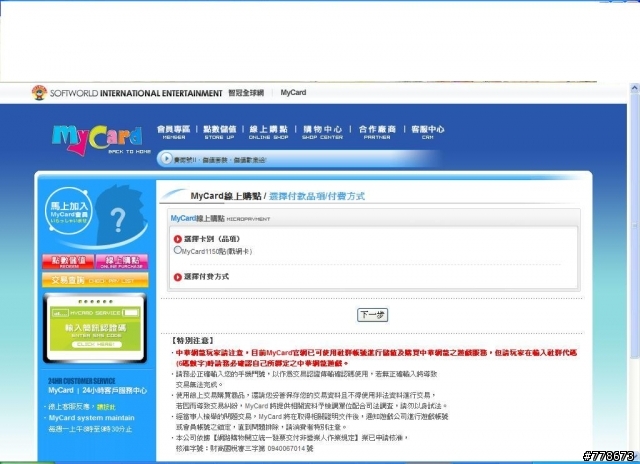Click the red arrow icon beside 選擇卡別
This screenshot has width=640, height=464.
[x=178, y=239]
